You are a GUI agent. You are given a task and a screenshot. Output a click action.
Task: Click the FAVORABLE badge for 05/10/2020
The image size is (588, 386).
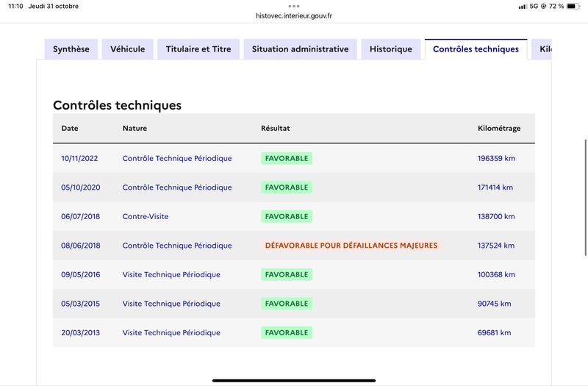[287, 187]
